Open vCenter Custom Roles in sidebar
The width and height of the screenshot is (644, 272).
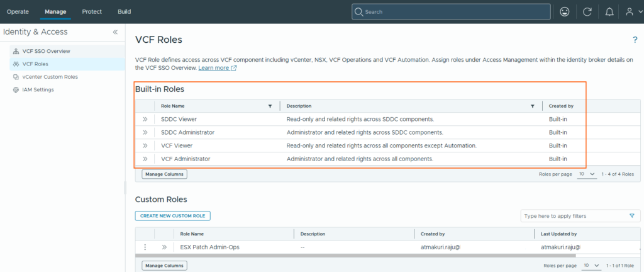coord(67,77)
